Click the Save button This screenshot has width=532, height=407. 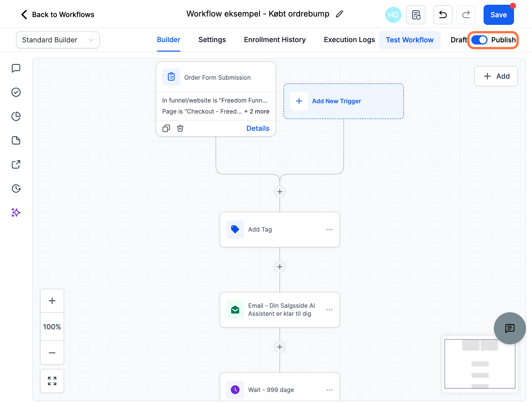(x=499, y=15)
